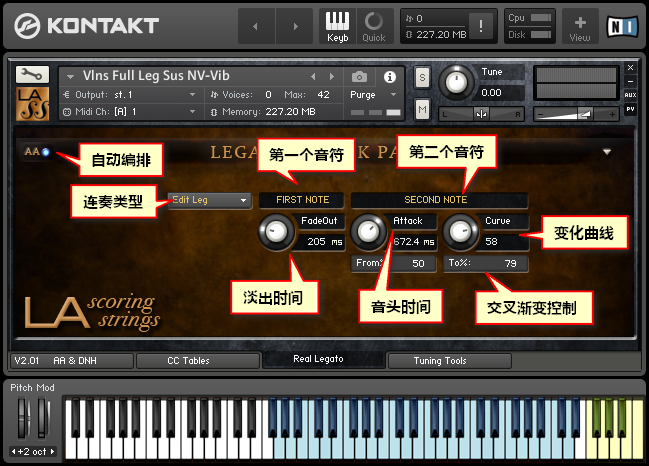The height and width of the screenshot is (466, 649).
Task: Open instrument edit mode with wrench icon
Action: 32,74
